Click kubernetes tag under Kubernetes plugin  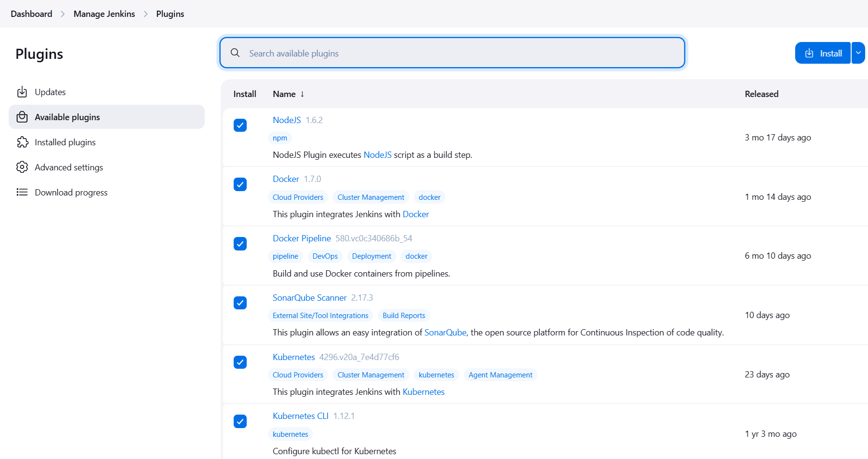[x=436, y=375]
